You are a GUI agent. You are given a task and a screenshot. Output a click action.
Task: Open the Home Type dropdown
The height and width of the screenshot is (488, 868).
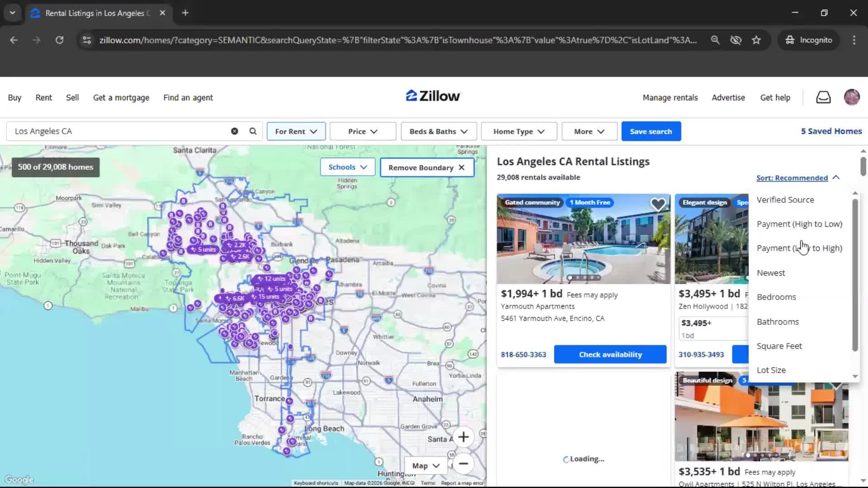(519, 131)
